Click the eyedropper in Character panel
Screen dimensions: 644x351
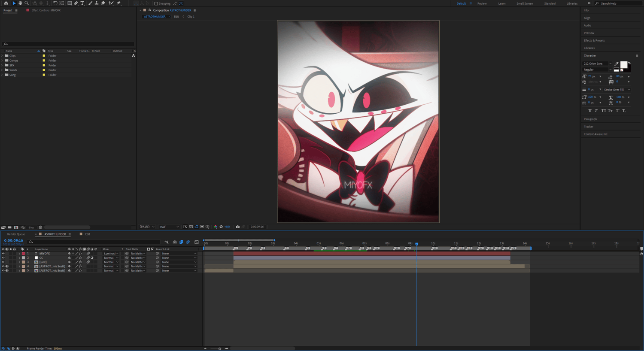click(x=617, y=64)
